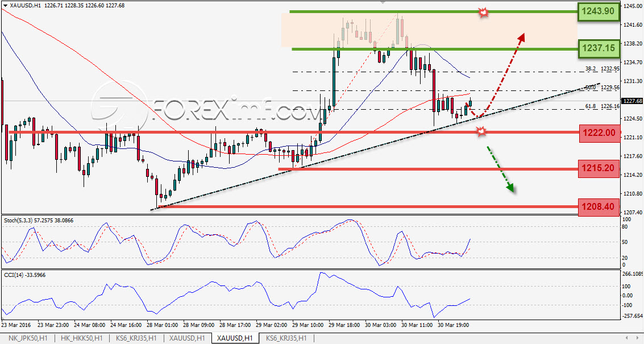644x344 pixels.
Task: Open the last KS6_KRJ35,H1 tab on the right
Action: 286,338
